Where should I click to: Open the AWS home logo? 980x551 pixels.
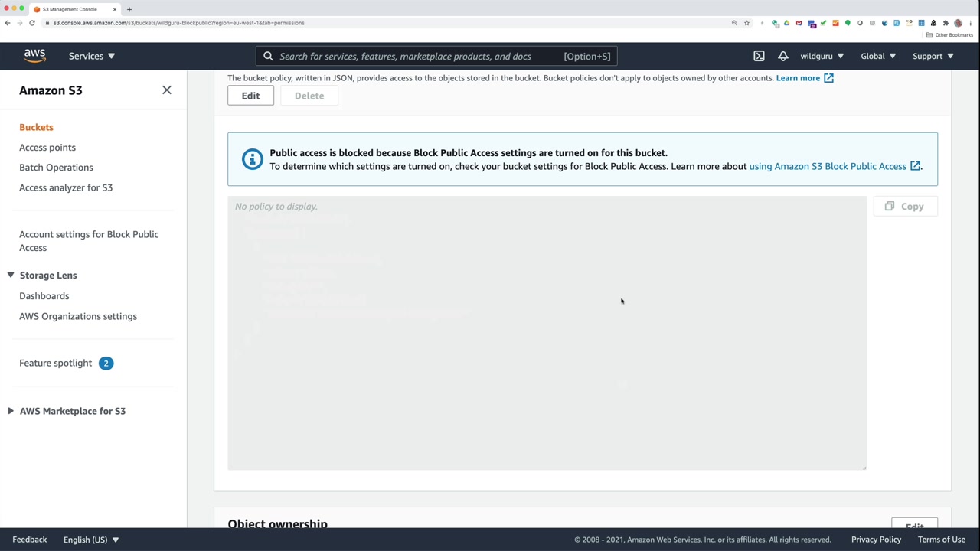pyautogui.click(x=34, y=56)
